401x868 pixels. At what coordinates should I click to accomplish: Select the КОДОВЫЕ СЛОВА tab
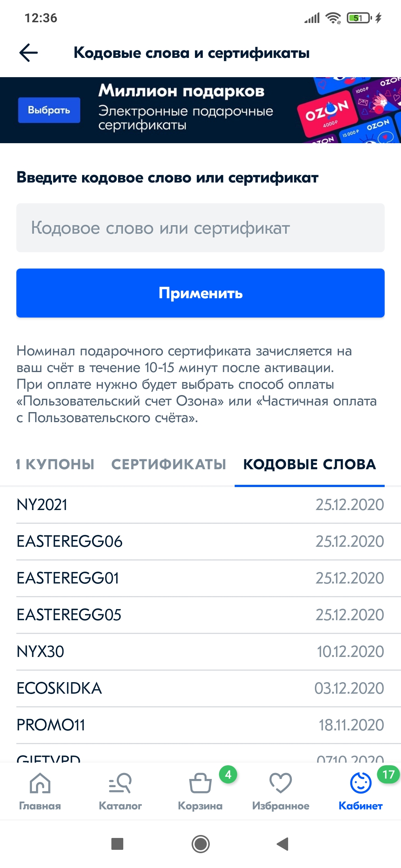coord(310,464)
